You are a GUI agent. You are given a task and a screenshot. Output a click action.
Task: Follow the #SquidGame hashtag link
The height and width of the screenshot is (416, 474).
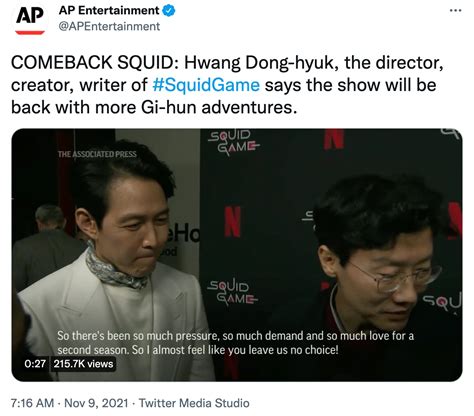click(x=206, y=85)
